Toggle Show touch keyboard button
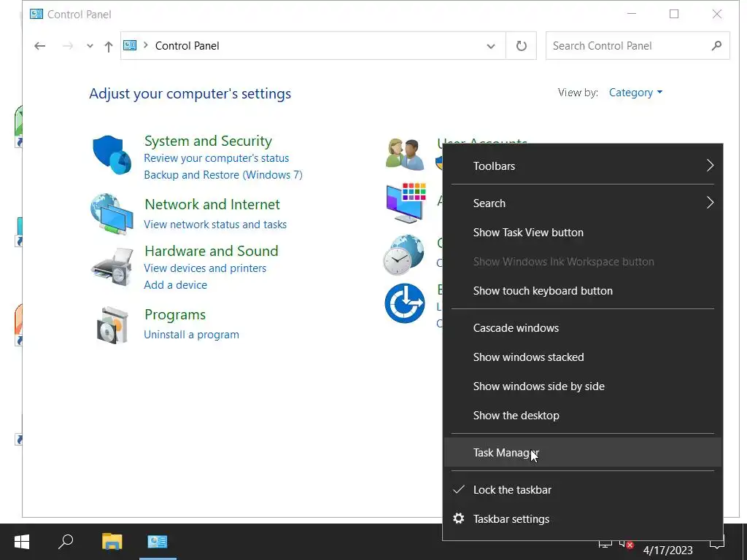The height and width of the screenshot is (560, 747). (x=583, y=290)
